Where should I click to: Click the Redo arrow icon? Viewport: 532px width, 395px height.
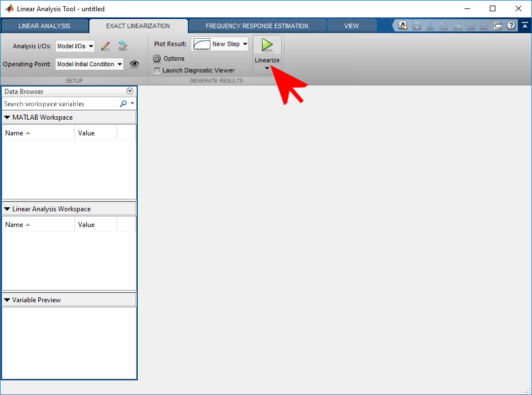tap(484, 25)
